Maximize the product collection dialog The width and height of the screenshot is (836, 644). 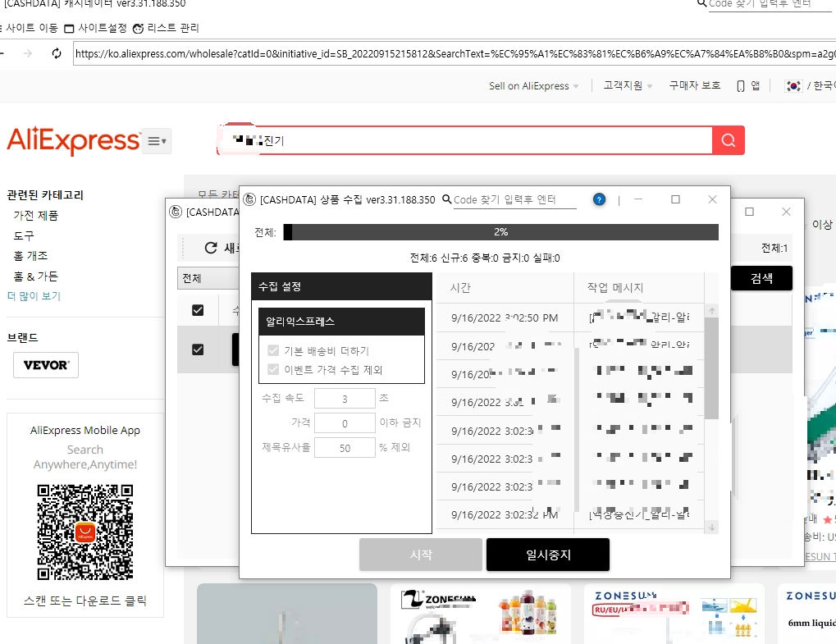pyautogui.click(x=675, y=199)
